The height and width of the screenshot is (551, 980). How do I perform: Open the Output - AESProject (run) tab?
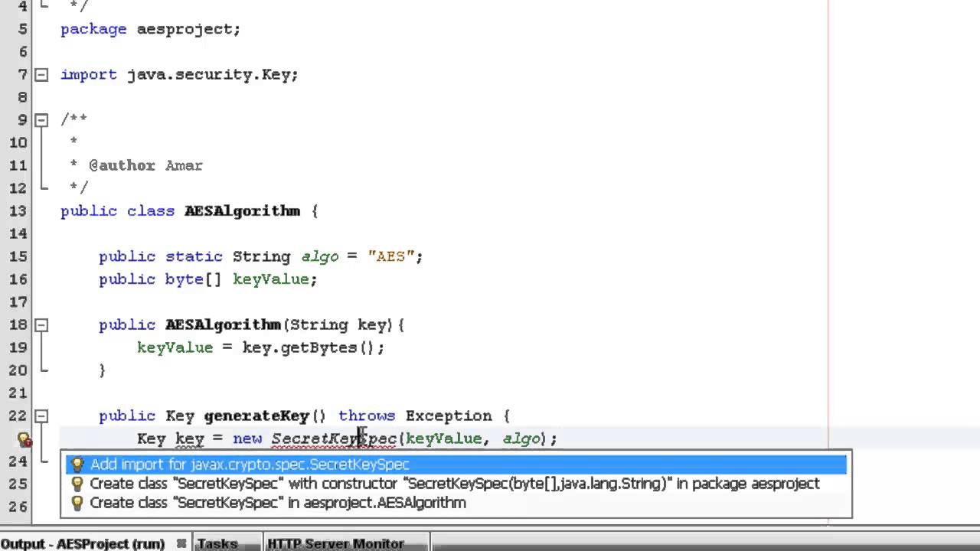(x=83, y=543)
